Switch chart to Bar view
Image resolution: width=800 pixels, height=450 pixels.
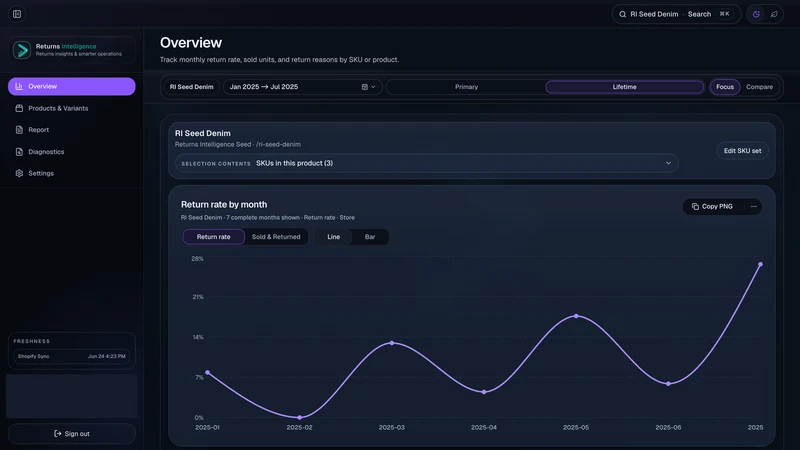(370, 237)
